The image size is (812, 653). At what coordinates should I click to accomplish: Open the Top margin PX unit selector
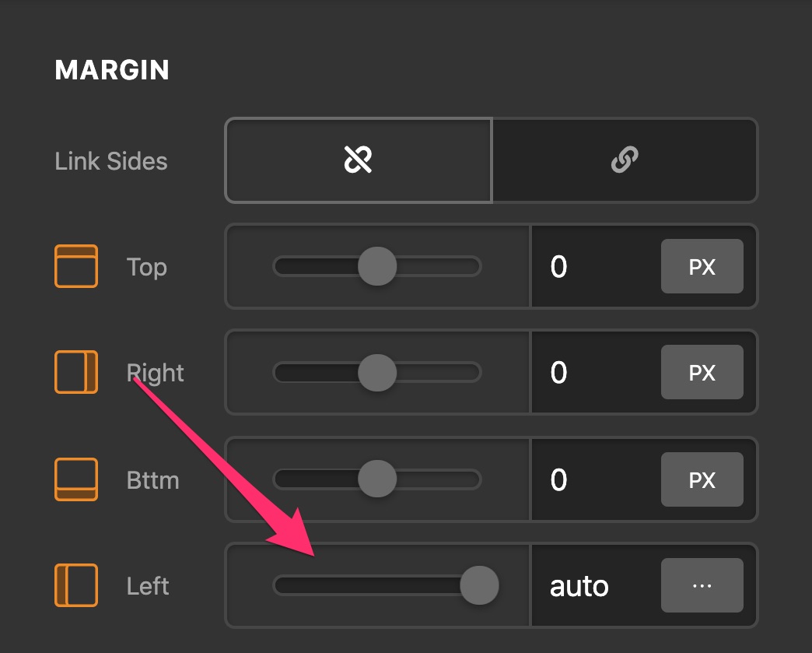click(702, 266)
